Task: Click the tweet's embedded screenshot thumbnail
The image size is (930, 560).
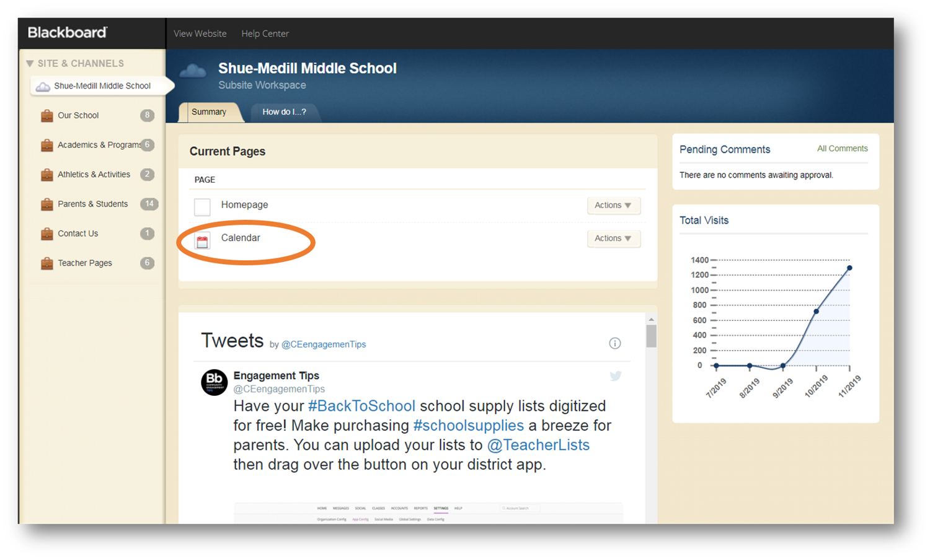Action: [x=428, y=513]
